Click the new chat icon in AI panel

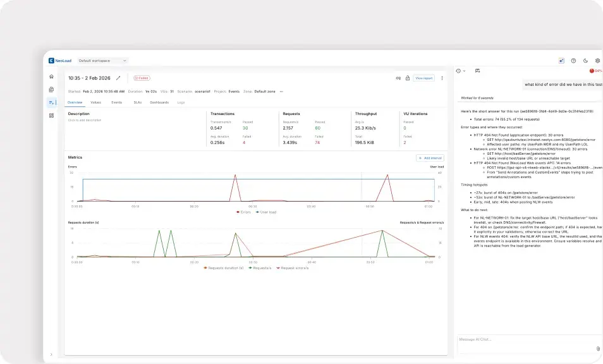click(x=478, y=71)
